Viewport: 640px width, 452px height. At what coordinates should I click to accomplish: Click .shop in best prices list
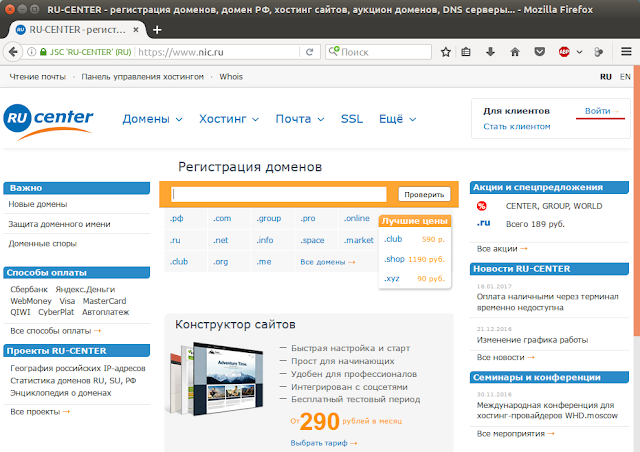coord(394,259)
